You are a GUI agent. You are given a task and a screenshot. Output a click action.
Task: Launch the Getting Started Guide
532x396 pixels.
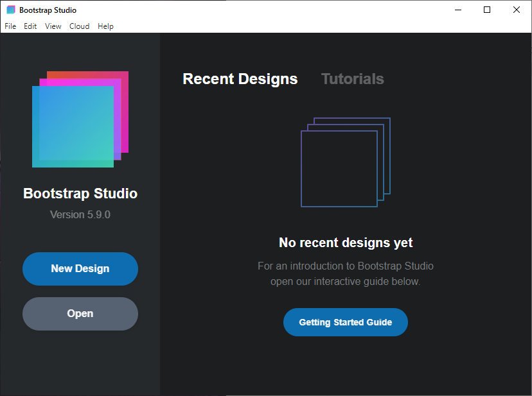(x=346, y=322)
